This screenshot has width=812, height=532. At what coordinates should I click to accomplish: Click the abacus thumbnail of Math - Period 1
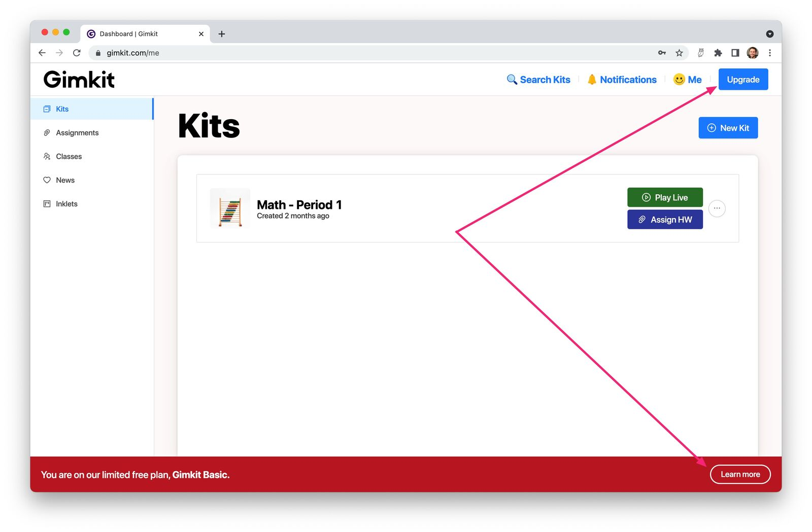[230, 208]
